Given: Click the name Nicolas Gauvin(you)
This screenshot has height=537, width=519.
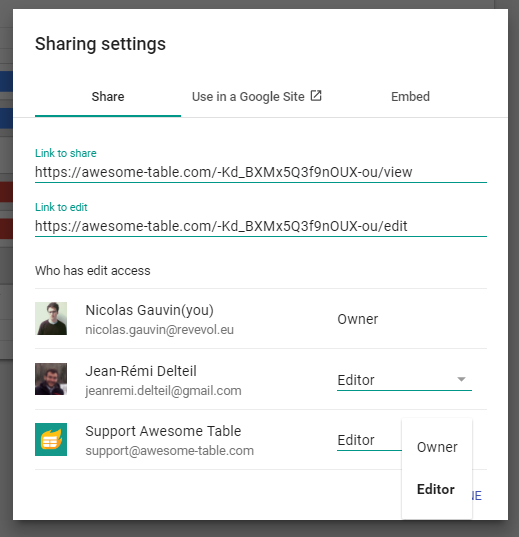Looking at the screenshot, I should click(149, 310).
